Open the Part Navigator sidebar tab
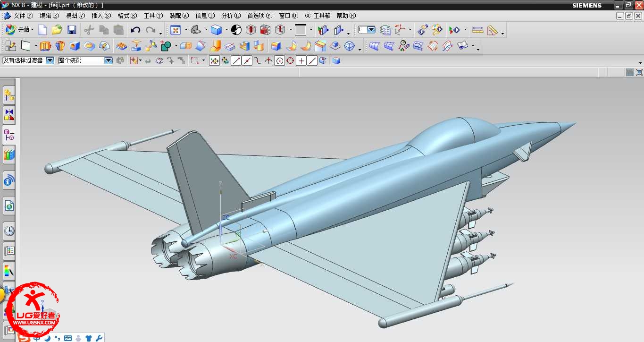This screenshot has height=342, width=644. point(9,135)
